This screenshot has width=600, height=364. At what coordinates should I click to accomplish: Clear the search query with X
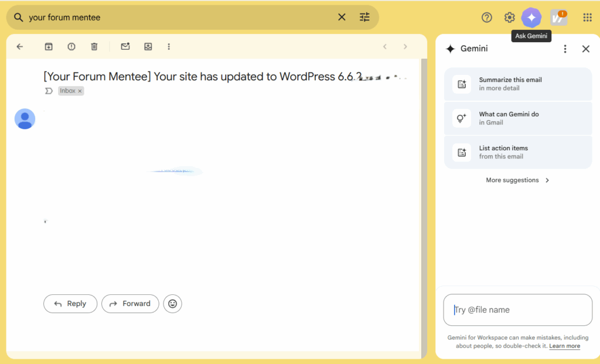(x=342, y=17)
